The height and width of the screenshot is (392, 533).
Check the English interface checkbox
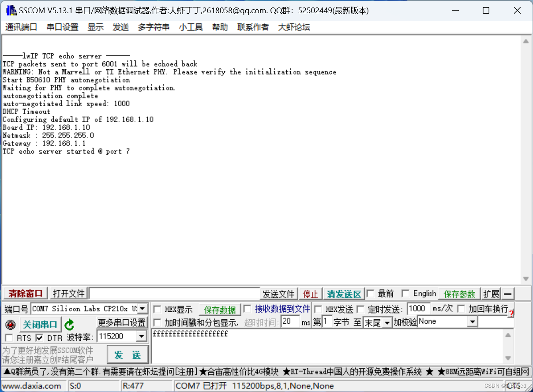pyautogui.click(x=405, y=293)
